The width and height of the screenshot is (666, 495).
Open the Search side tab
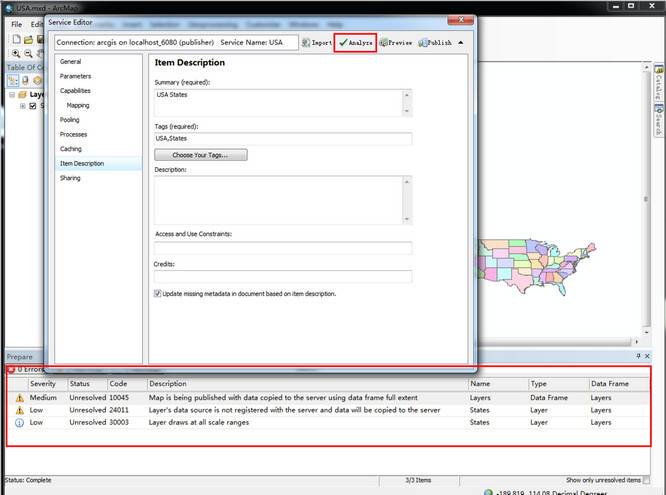[x=659, y=120]
